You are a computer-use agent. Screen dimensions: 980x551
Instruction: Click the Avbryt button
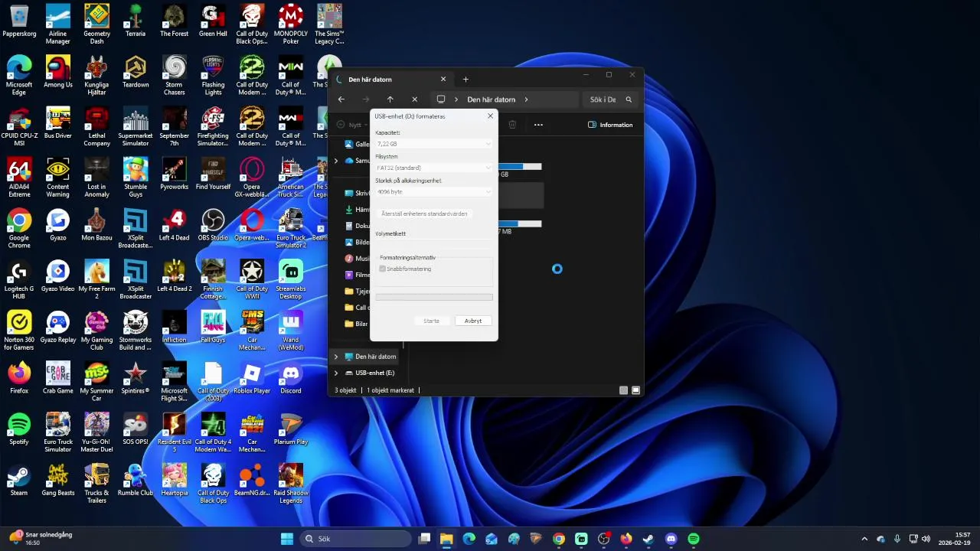473,321
